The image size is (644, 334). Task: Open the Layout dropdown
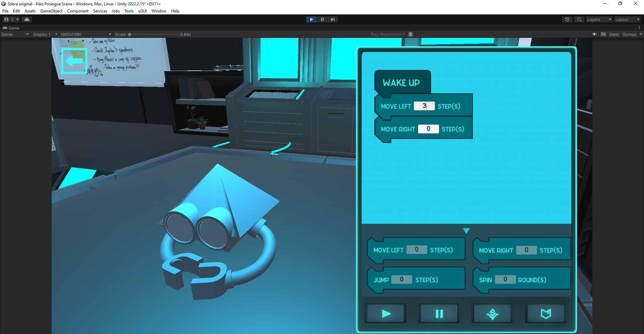click(627, 19)
